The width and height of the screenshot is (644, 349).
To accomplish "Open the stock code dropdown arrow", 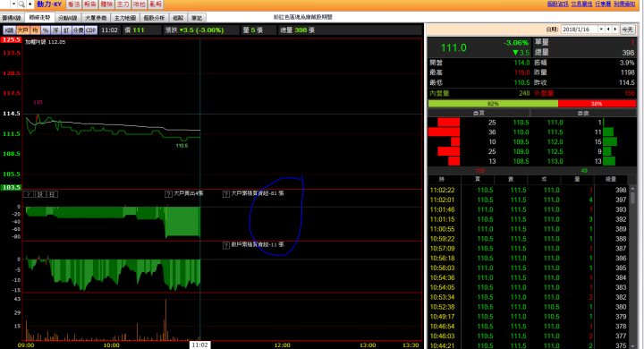I will tap(13, 4).
